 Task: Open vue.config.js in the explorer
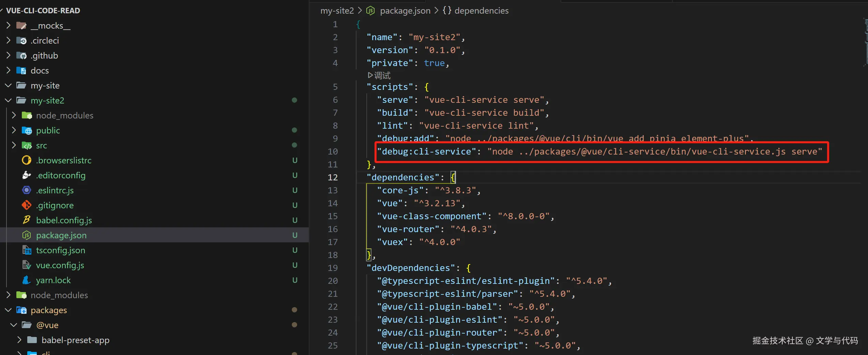tap(60, 265)
